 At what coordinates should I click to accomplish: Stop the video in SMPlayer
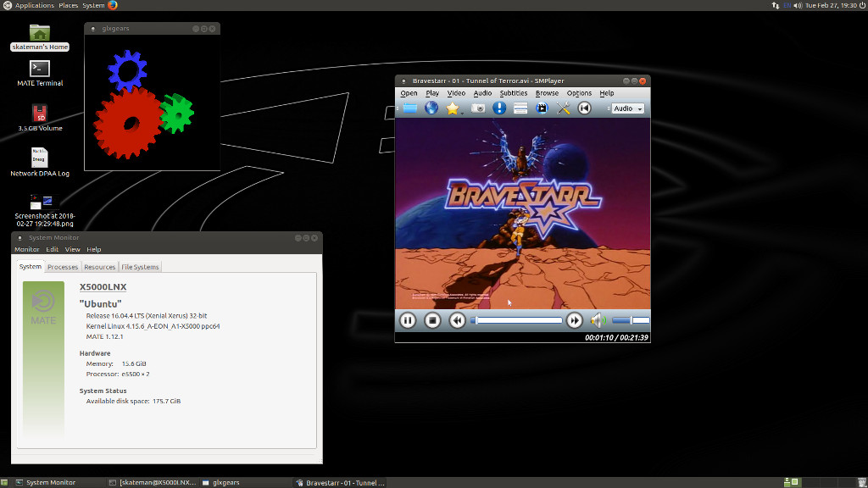[x=432, y=320]
